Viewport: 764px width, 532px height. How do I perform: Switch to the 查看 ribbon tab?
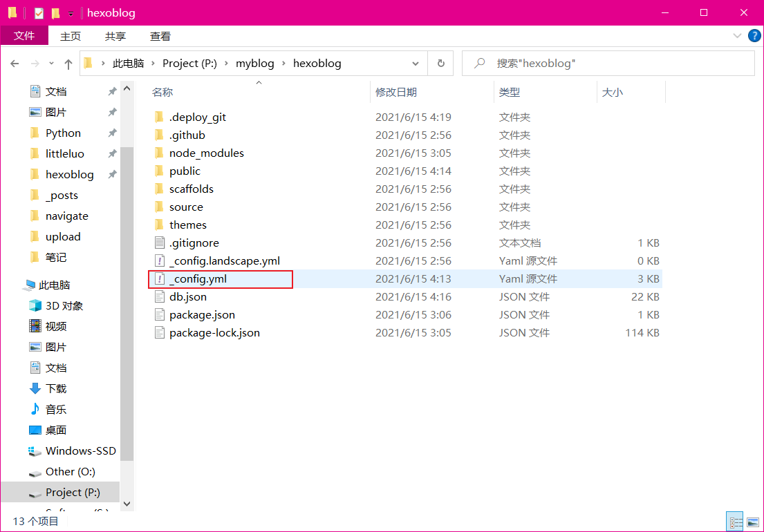tap(160, 36)
